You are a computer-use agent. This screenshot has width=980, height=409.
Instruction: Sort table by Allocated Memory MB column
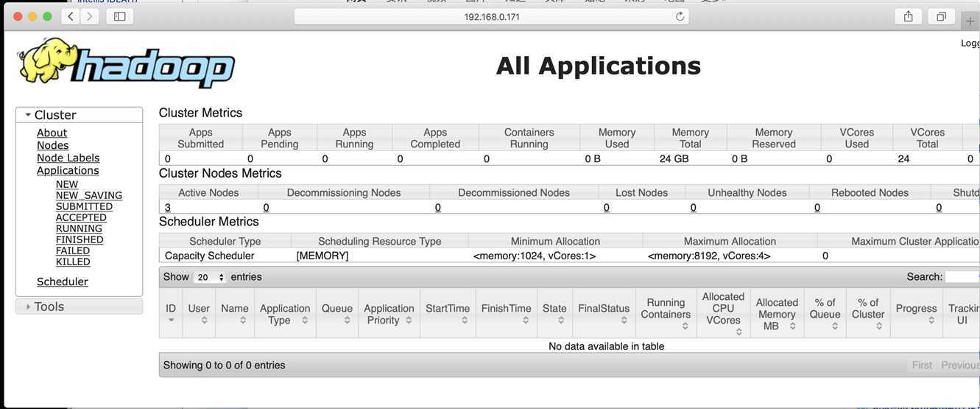777,313
